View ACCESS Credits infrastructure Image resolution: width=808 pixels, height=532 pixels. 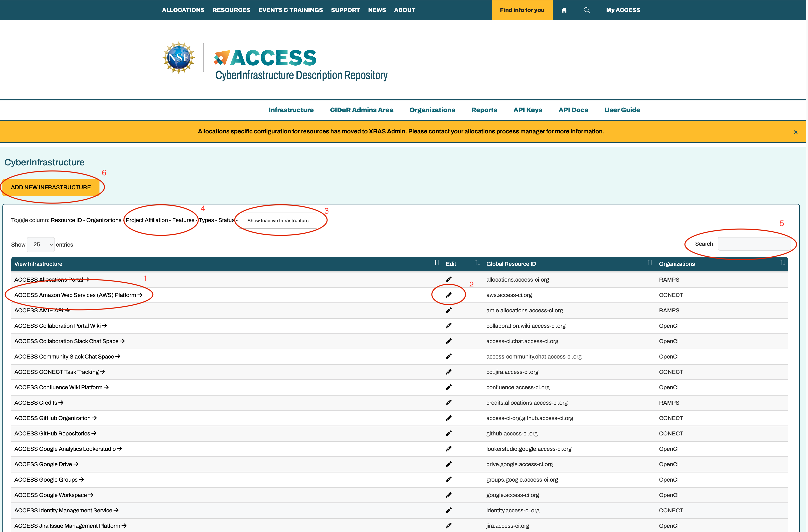point(39,403)
